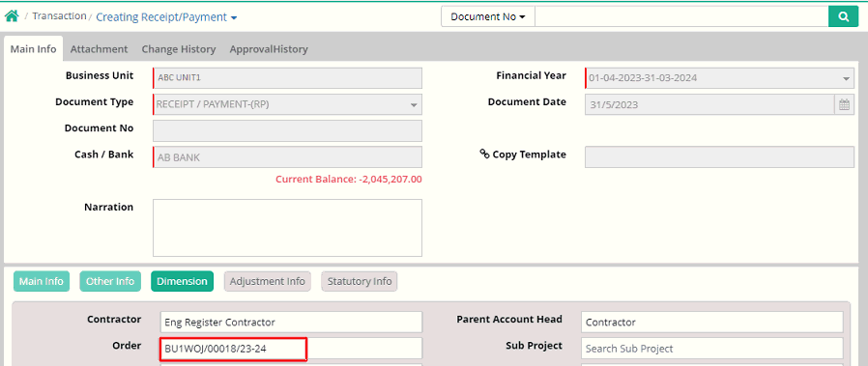Click the Order field with BU1WOJ/00018/23-24
This screenshot has height=366, width=868.
(291, 349)
